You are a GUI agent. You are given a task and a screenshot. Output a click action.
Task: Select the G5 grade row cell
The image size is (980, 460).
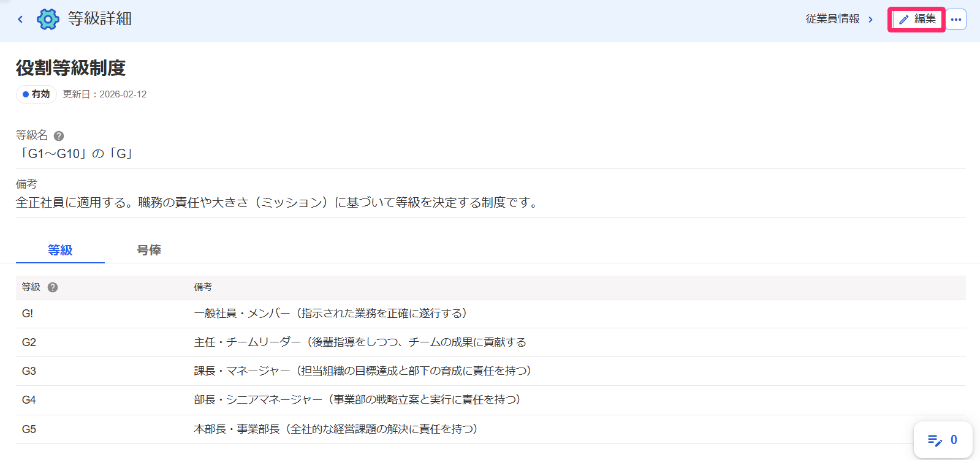[x=29, y=429]
